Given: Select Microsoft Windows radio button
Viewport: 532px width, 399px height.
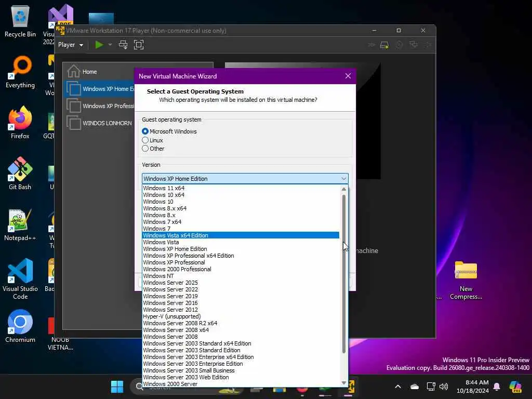Looking at the screenshot, I should click(145, 131).
